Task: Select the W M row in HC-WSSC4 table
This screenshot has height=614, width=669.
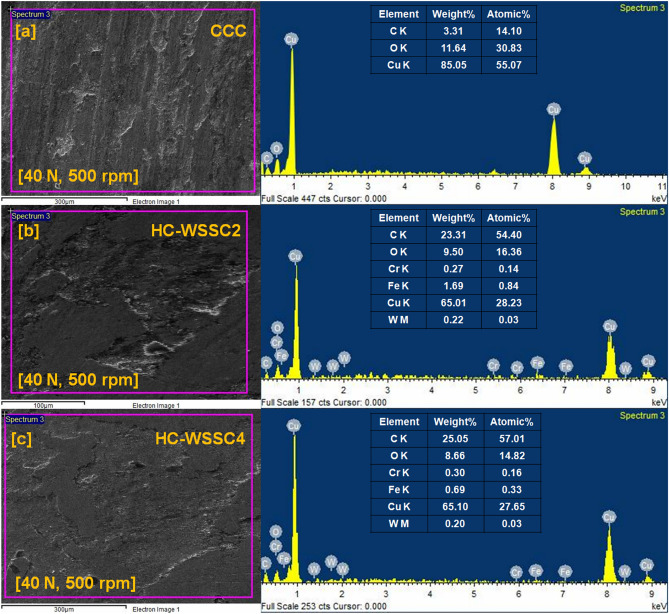Action: (x=456, y=524)
